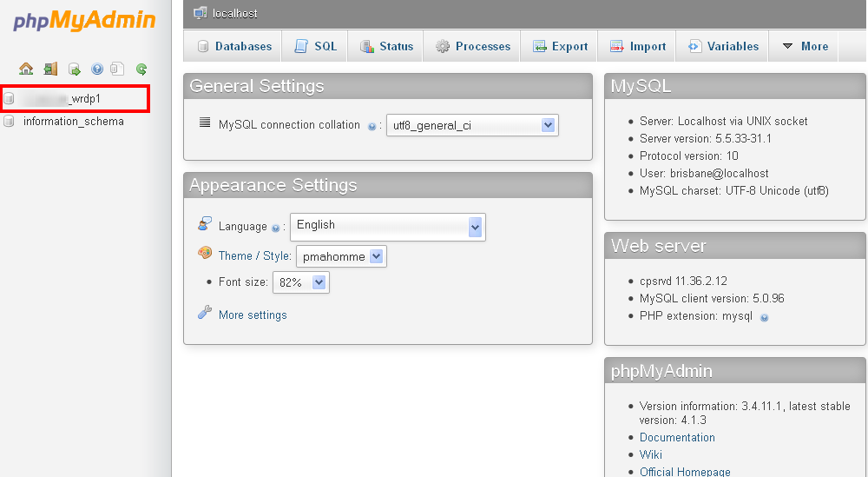Click the SQL documentation pages icon
This screenshot has height=477, width=868.
point(117,69)
